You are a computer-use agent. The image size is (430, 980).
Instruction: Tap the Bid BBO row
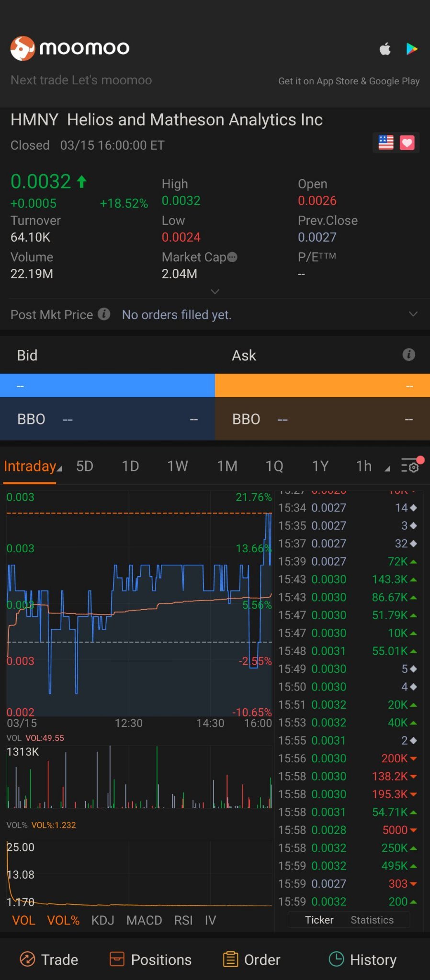[107, 419]
